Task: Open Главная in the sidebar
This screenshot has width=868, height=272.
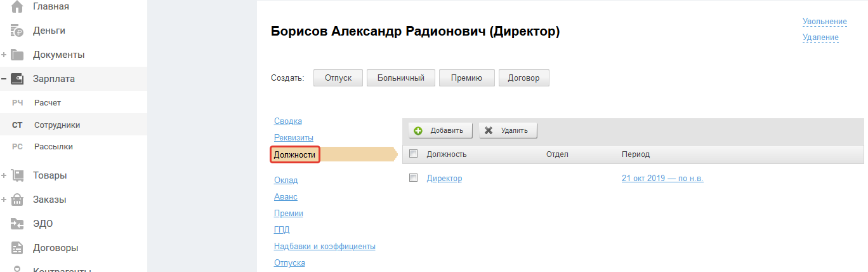Action: (x=51, y=6)
